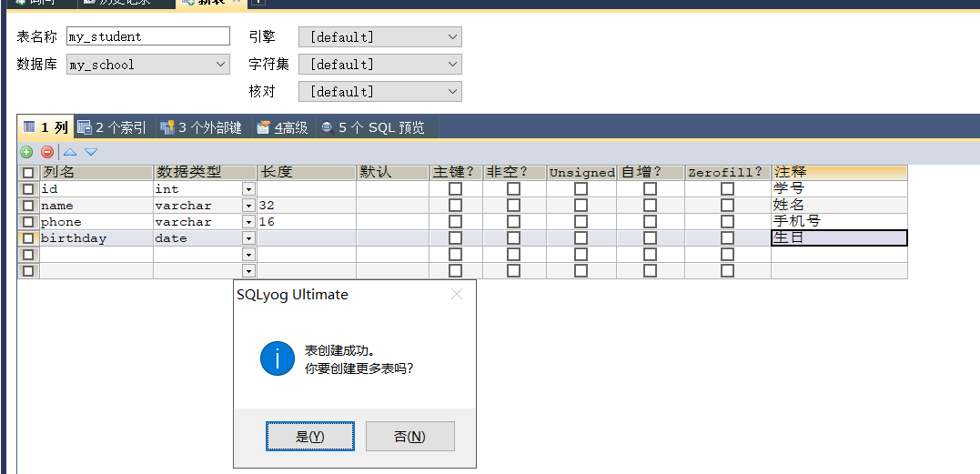
Task: Open the 1 列 columns tab
Action: pos(45,127)
